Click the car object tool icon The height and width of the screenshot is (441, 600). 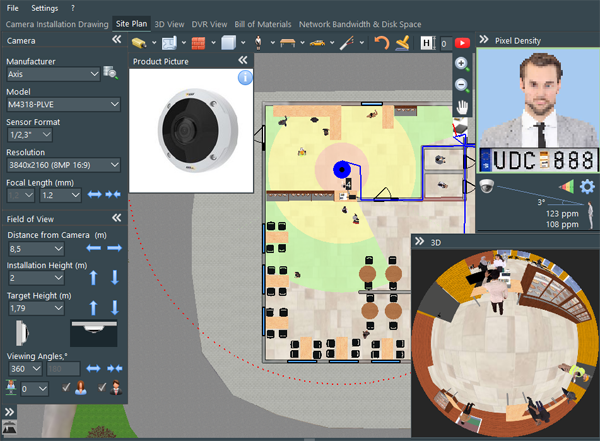click(x=317, y=42)
